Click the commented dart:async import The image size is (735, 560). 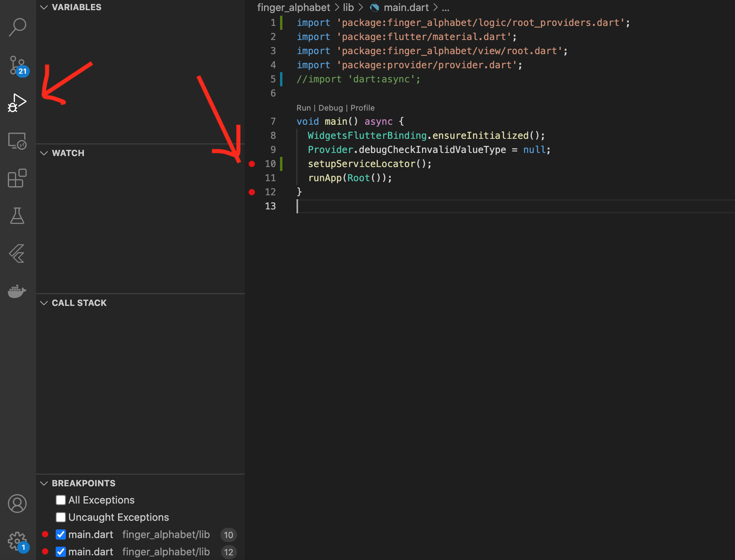[x=358, y=79]
